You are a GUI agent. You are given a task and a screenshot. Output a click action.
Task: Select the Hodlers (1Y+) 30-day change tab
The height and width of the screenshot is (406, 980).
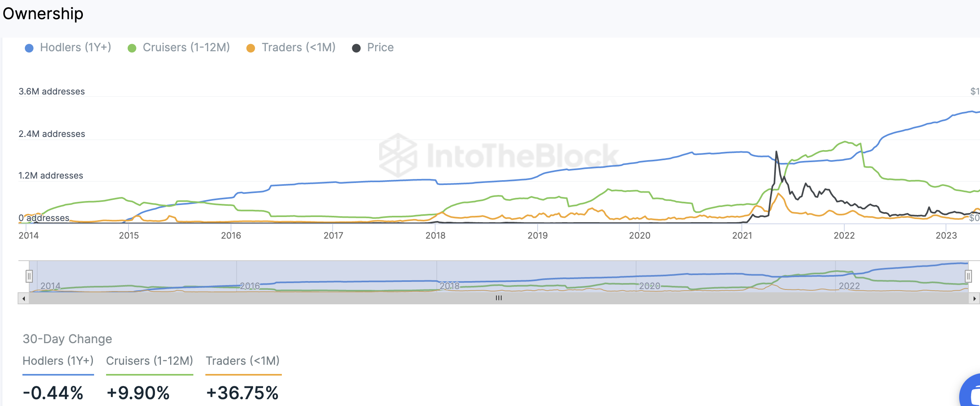pos(58,361)
